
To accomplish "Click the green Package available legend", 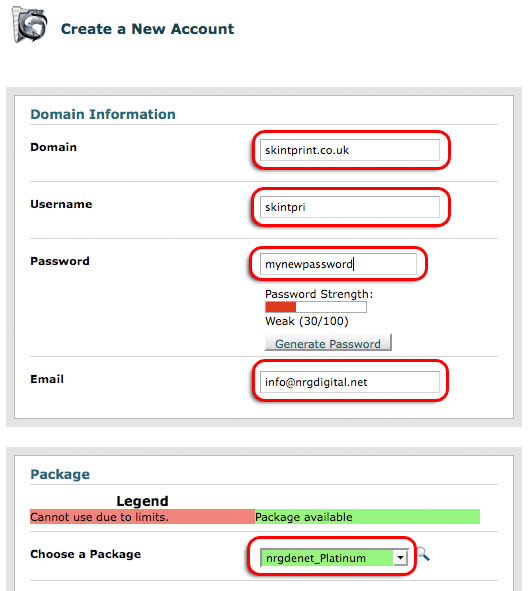I will [367, 517].
